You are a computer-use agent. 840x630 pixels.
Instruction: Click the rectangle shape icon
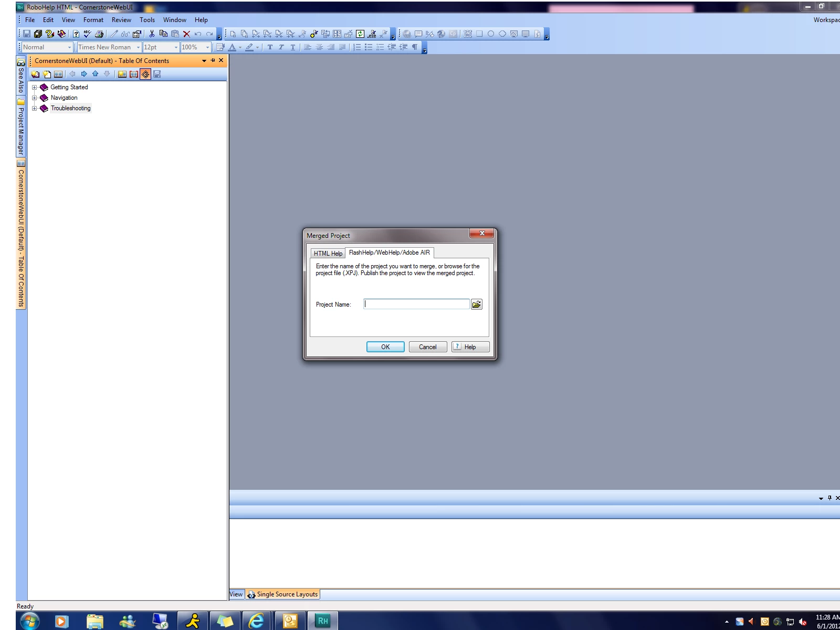click(x=479, y=34)
